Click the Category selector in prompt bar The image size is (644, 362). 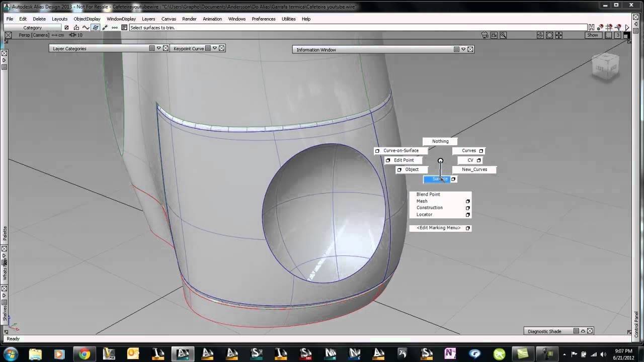(32, 28)
